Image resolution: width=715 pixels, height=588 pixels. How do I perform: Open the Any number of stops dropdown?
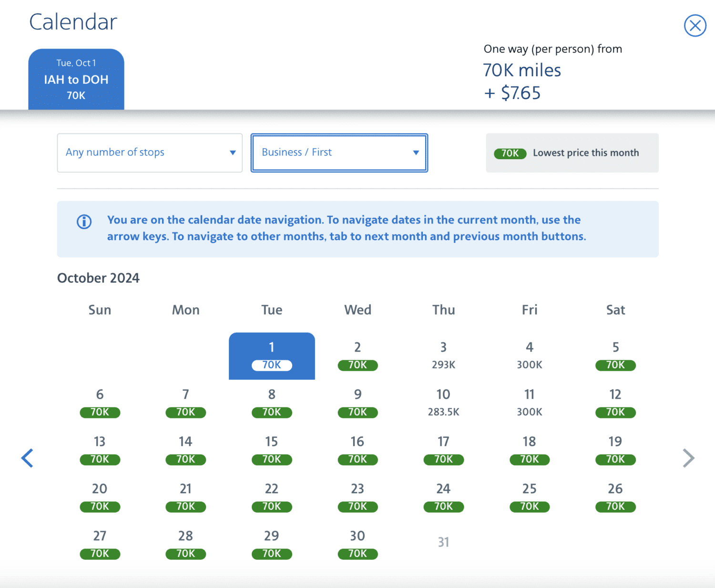(149, 152)
